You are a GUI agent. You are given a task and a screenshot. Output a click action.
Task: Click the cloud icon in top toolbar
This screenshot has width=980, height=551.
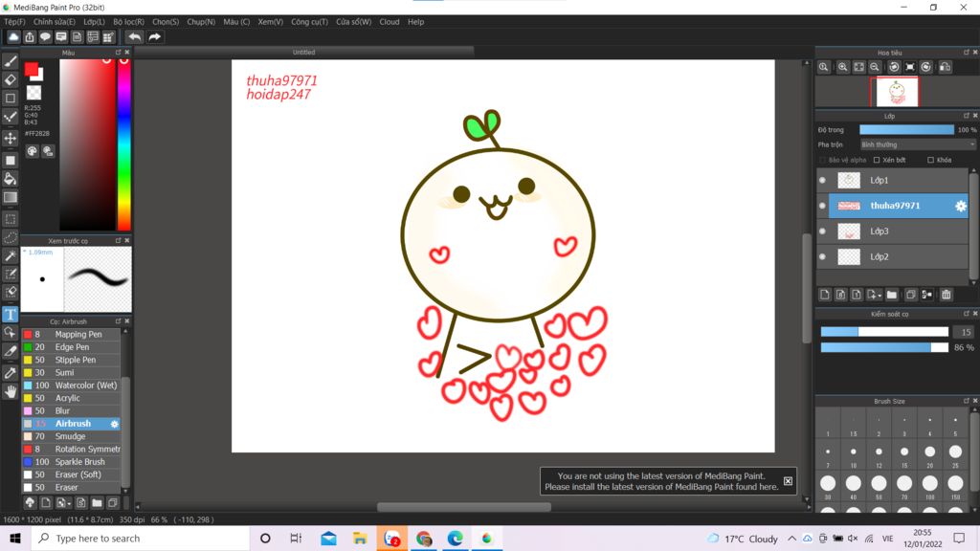[x=13, y=37]
